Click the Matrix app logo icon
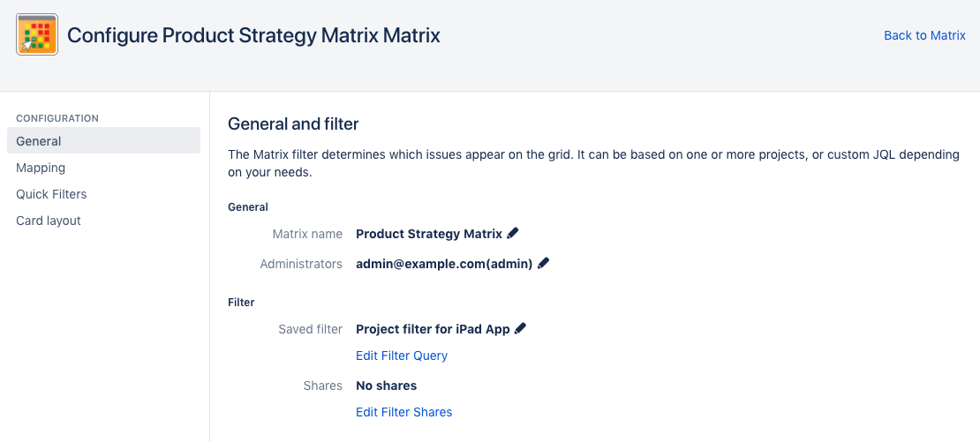980x442 pixels. click(x=37, y=34)
